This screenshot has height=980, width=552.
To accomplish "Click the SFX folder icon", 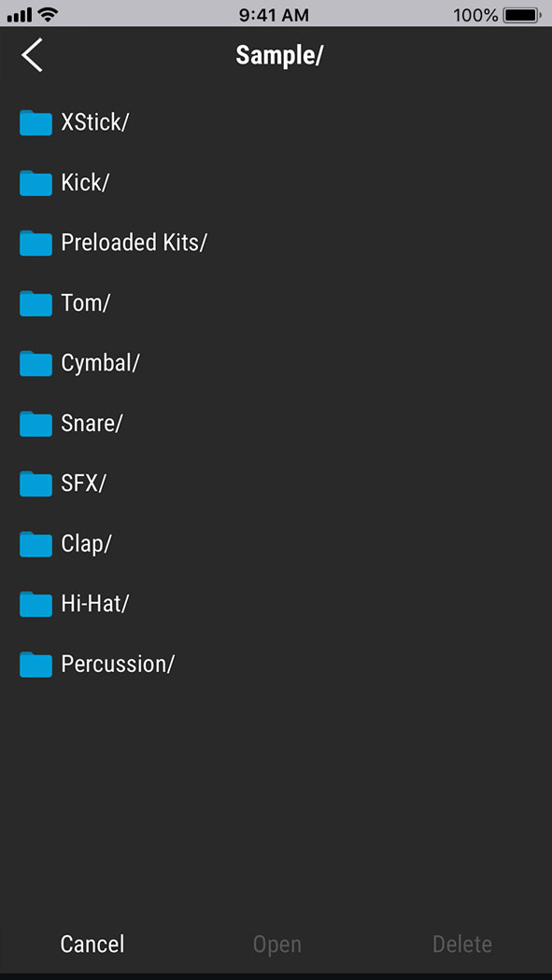I will click(35, 483).
